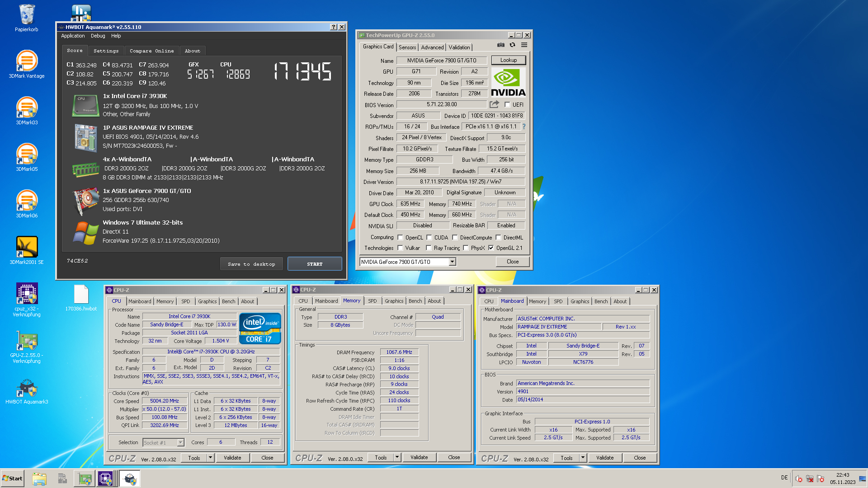Switch to the Sensors tab in GPU-Z
Screen dimensions: 868x488
coord(407,47)
